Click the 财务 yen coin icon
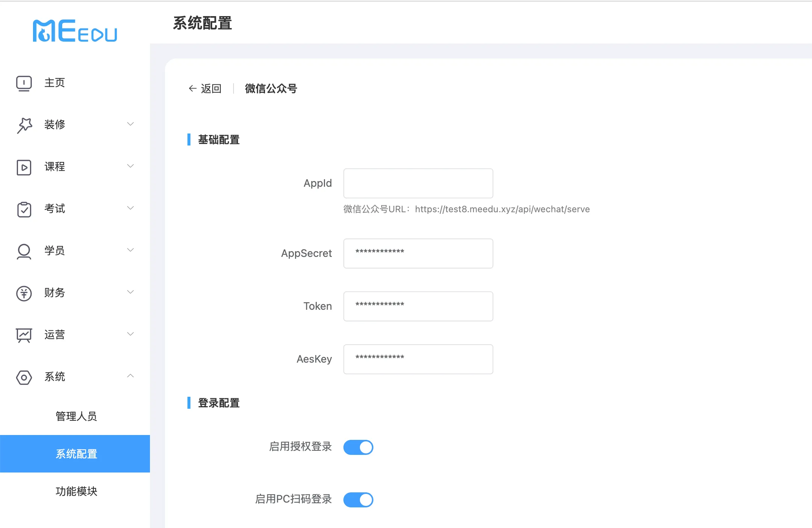Viewport: 812px width, 528px height. pos(24,293)
